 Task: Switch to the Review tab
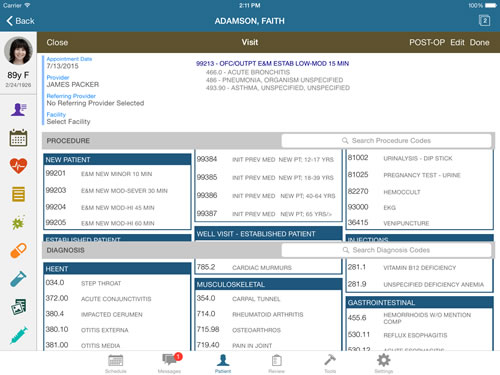coord(276,363)
